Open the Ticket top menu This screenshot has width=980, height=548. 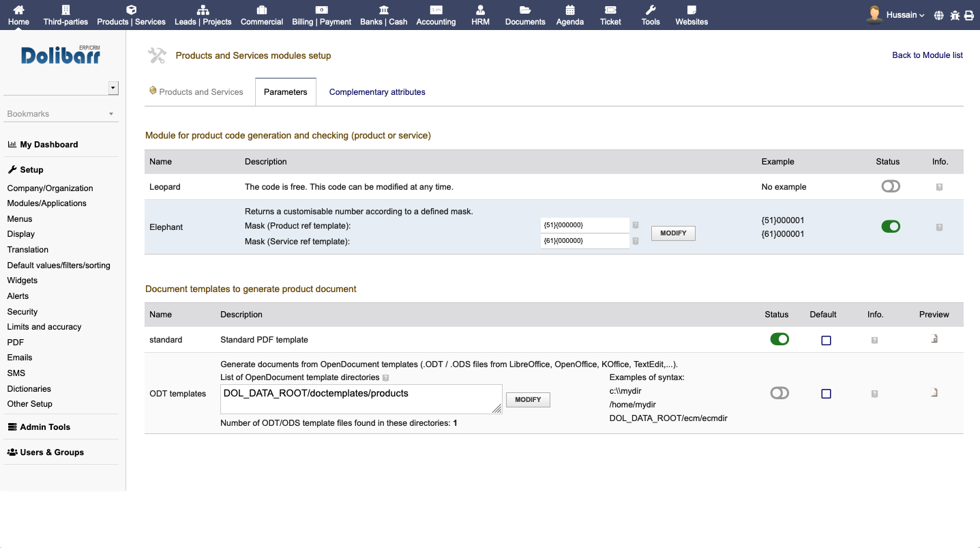click(x=610, y=15)
